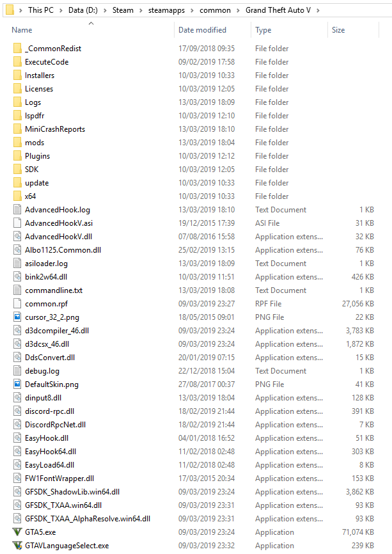Select d3dcsx_46.dll file name

47,344
